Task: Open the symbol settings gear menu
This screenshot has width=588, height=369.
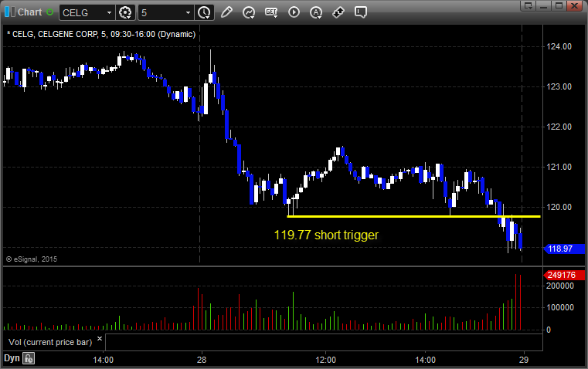Action: pyautogui.click(x=125, y=12)
